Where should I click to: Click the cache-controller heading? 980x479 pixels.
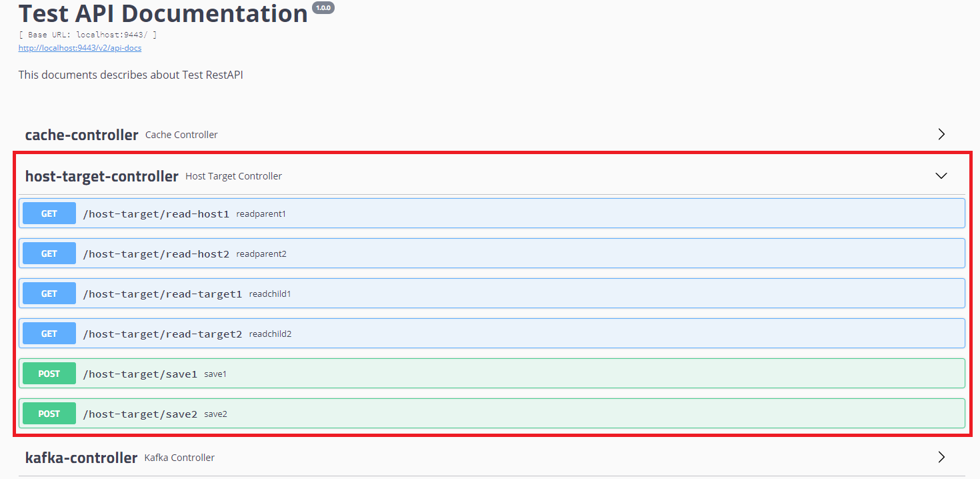coord(81,135)
